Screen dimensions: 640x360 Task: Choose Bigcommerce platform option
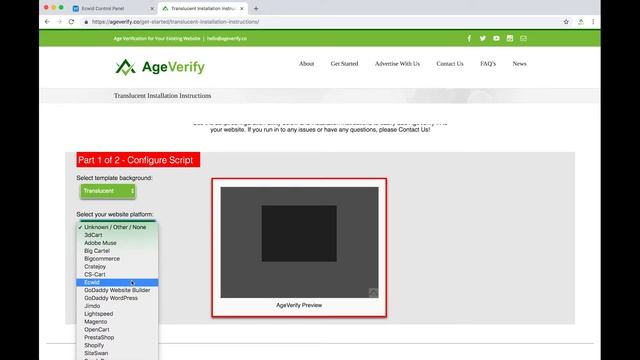coord(117,259)
